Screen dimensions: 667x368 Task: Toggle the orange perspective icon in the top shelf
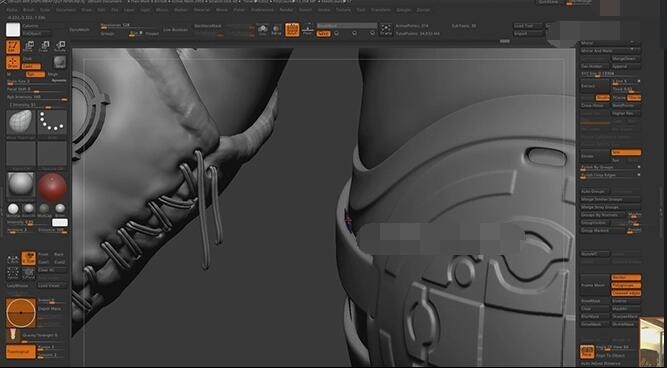point(292,30)
